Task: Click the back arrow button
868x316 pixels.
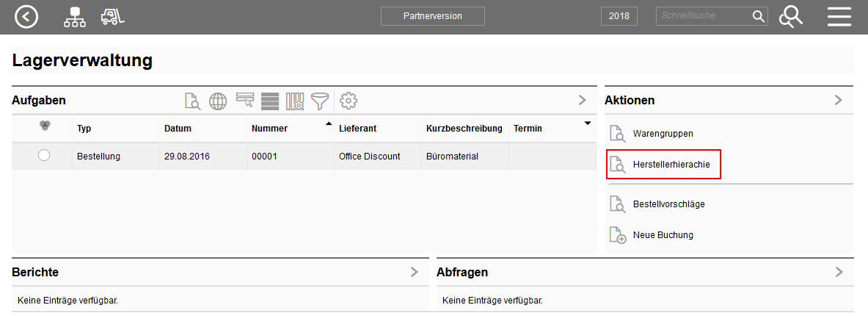Action: [x=26, y=16]
